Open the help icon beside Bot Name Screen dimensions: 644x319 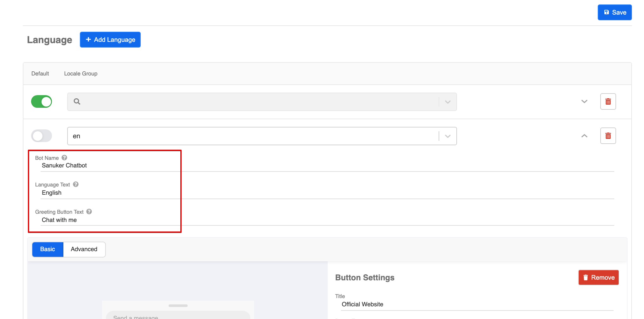click(64, 157)
